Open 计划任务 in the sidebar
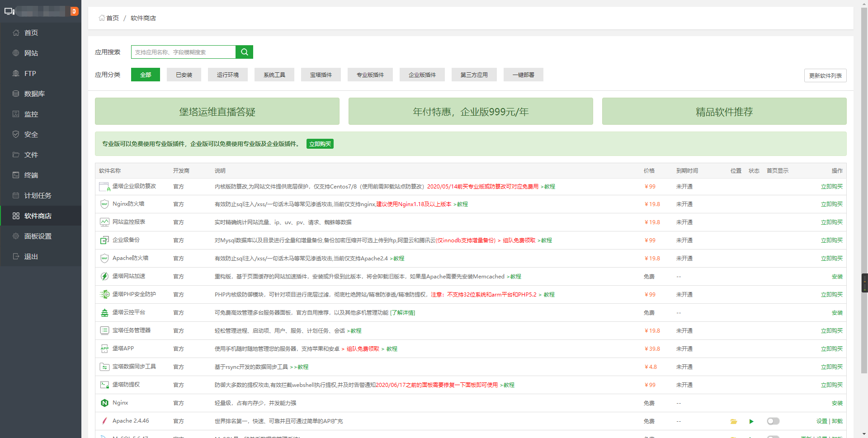 pyautogui.click(x=41, y=195)
